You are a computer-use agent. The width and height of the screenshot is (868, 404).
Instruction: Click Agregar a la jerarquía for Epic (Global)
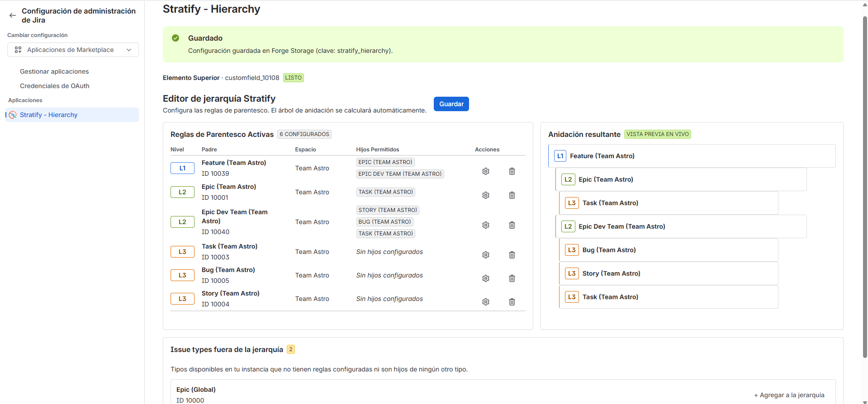point(789,395)
